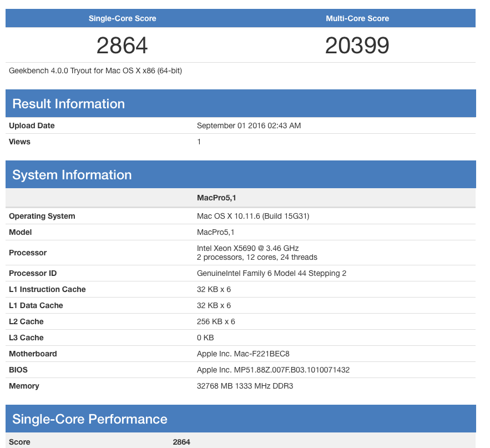Viewport: 490px width, 448px height.
Task: Select the L3 Cache value 0 KB
Action: pos(205,338)
